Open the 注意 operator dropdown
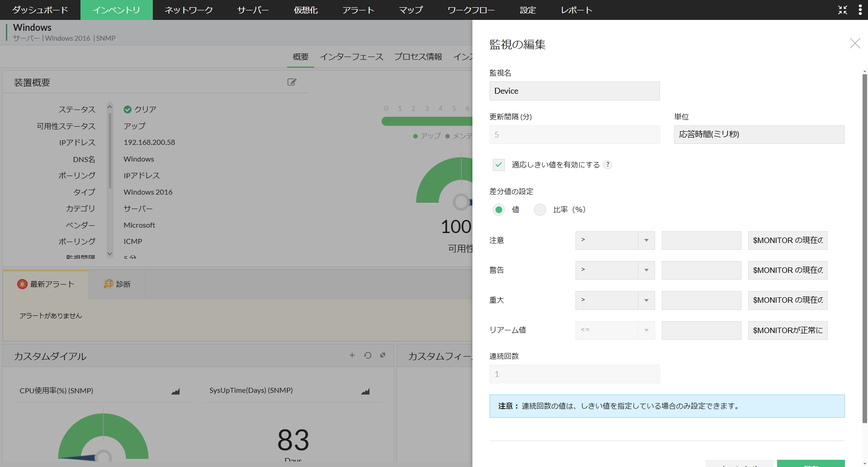 pyautogui.click(x=614, y=240)
